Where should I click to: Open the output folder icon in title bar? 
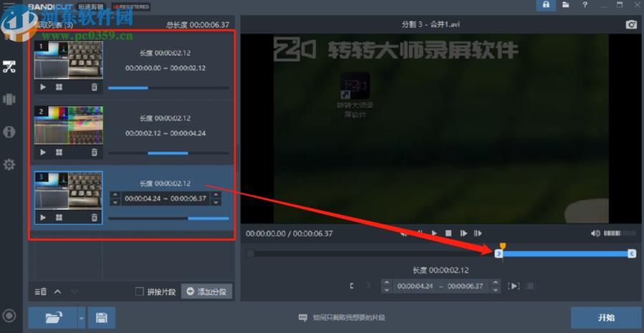pos(565,5)
